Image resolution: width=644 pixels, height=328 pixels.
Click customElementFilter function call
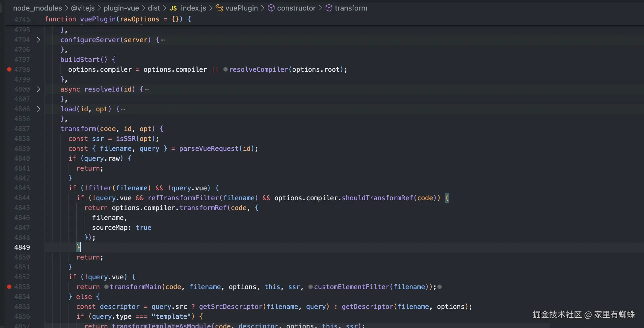[352, 287]
